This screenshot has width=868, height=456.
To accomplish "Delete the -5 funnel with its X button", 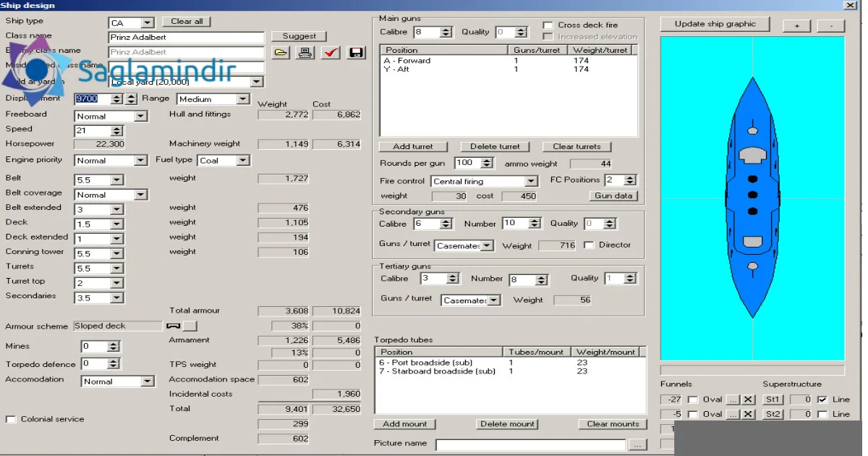I will pos(749,414).
